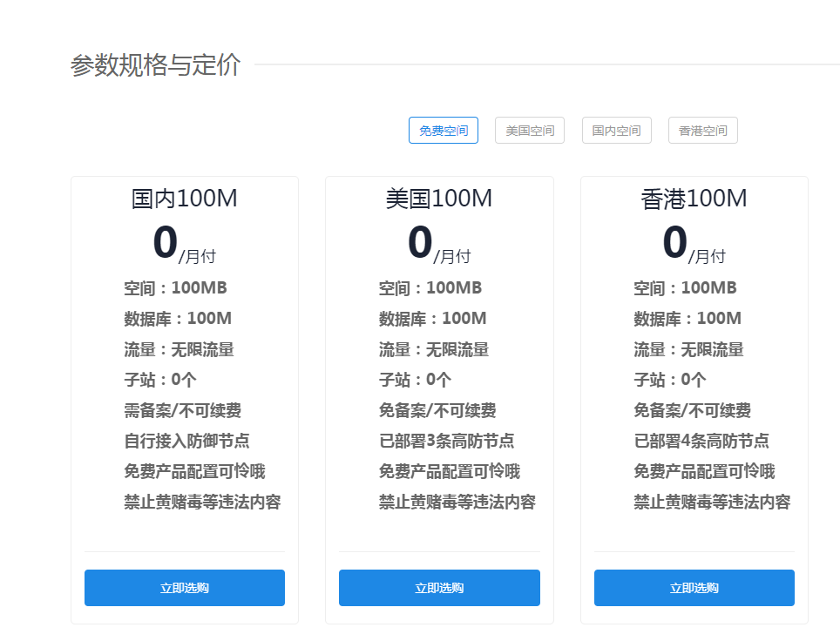Select the 美国100M plan title
The image size is (840, 641).
(439, 199)
